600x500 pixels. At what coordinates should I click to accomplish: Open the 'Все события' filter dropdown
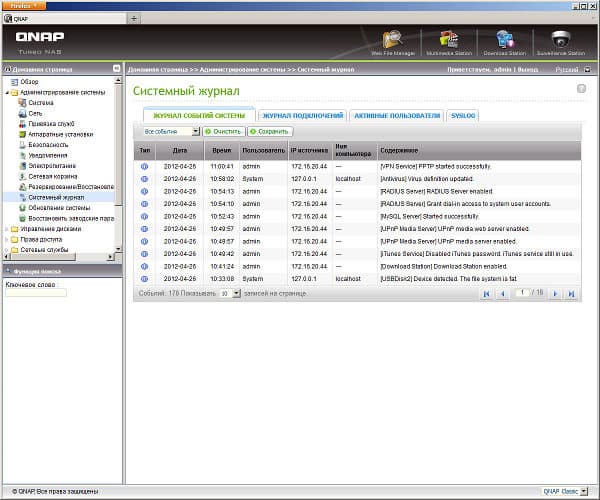196,131
